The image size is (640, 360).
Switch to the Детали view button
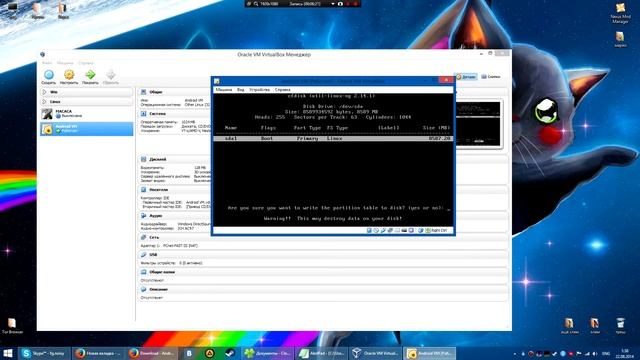click(466, 77)
